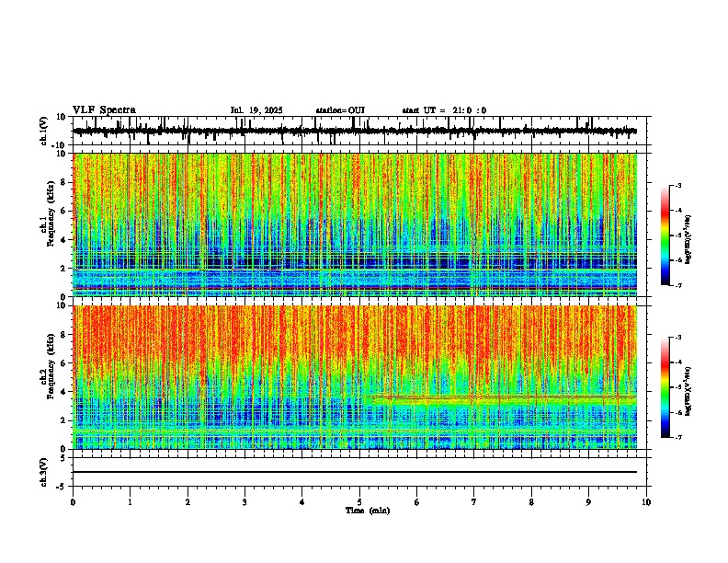Select the date label "Jul. 19, 2025"
Screen dimensions: 728x563
click(x=256, y=110)
